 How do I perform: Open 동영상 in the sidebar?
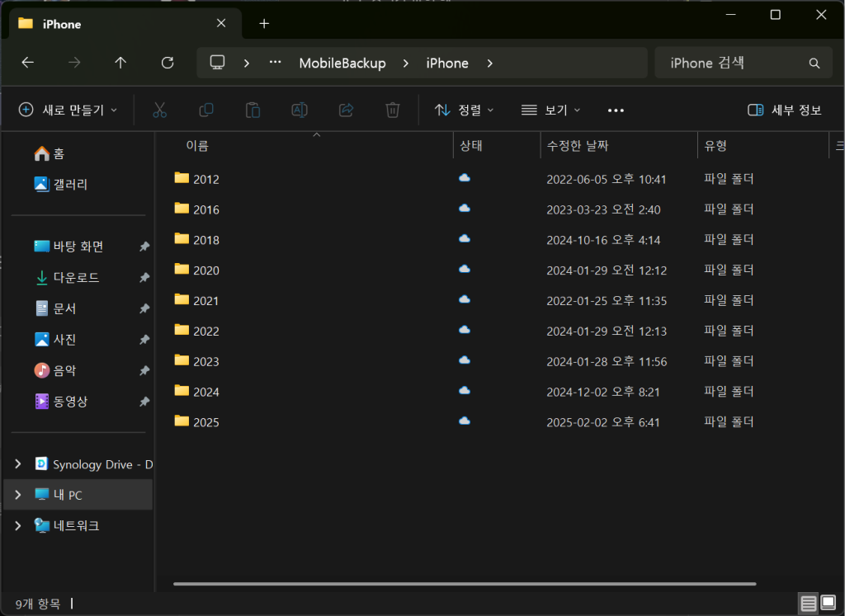click(x=61, y=402)
